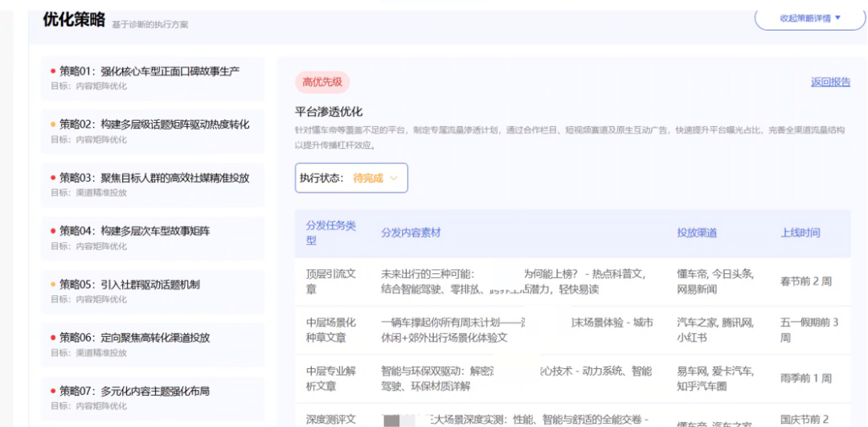The image size is (868, 427).
Task: Select 策略06 定向聚焦高转化渠道投放
Action: point(134,338)
